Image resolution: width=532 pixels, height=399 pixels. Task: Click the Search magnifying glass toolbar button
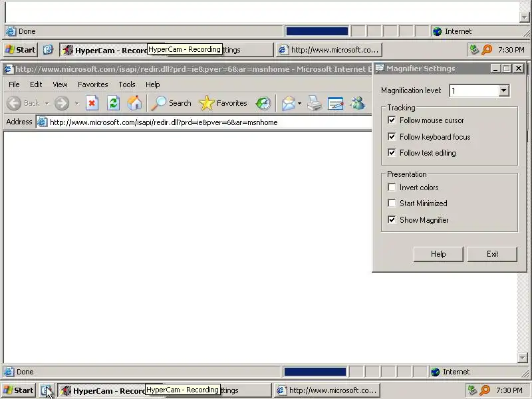click(172, 103)
